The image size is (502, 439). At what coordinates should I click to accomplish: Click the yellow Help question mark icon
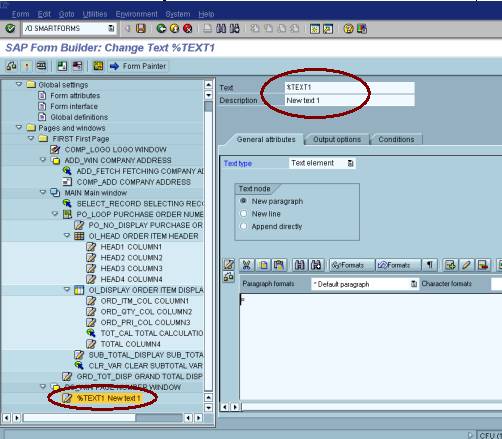348,29
